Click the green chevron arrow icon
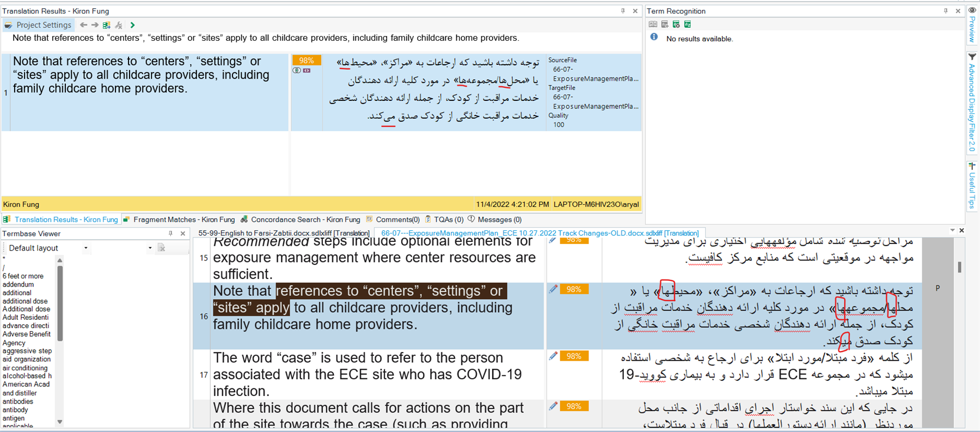This screenshot has height=432, width=980. [x=132, y=25]
